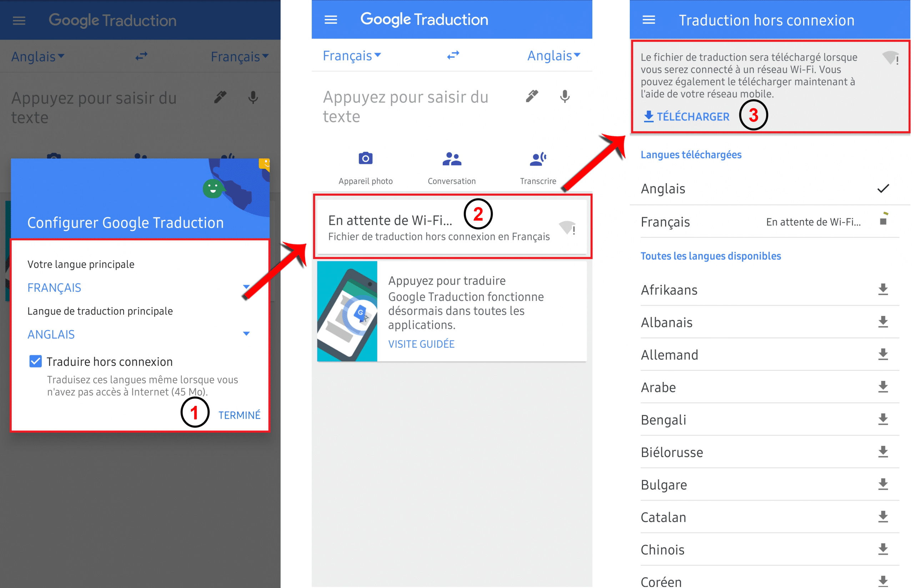Select Français row in downloaded languages
The height and width of the screenshot is (588, 914).
click(x=770, y=221)
